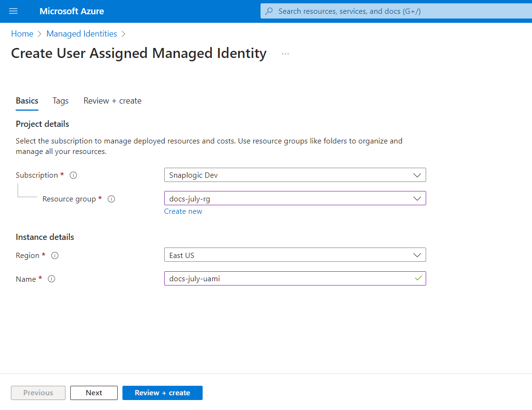The width and height of the screenshot is (532, 410).
Task: Click the search magnifier icon
Action: (269, 11)
